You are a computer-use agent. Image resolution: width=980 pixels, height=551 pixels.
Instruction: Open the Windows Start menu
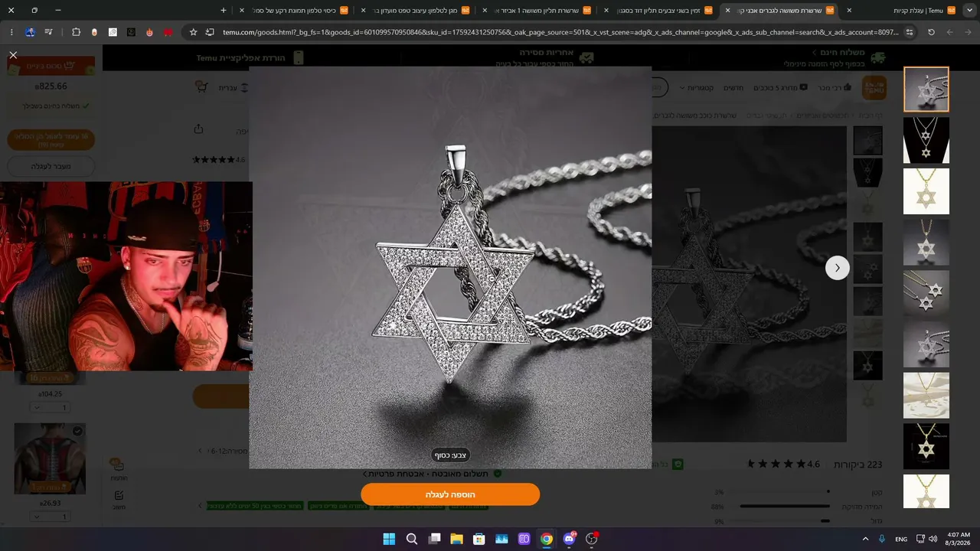pyautogui.click(x=389, y=539)
